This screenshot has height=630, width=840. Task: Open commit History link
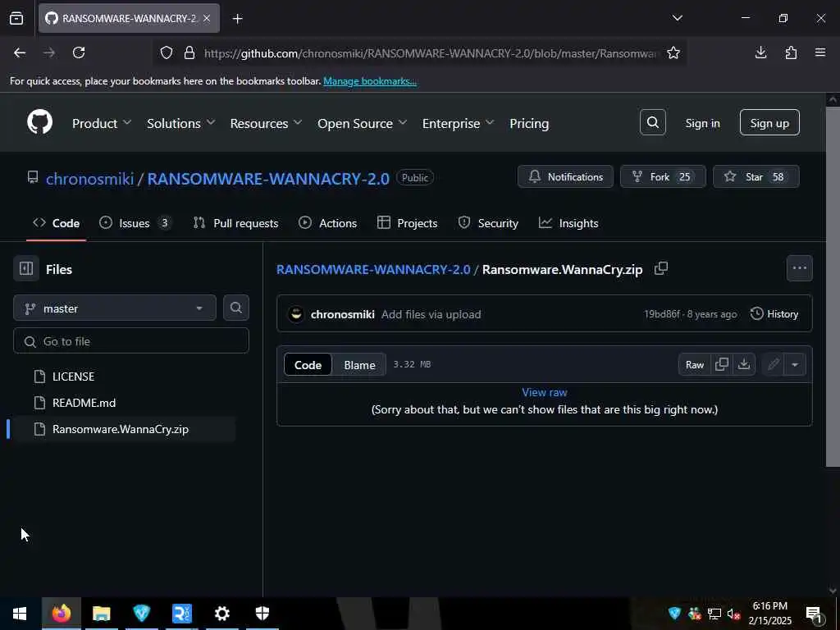click(774, 314)
